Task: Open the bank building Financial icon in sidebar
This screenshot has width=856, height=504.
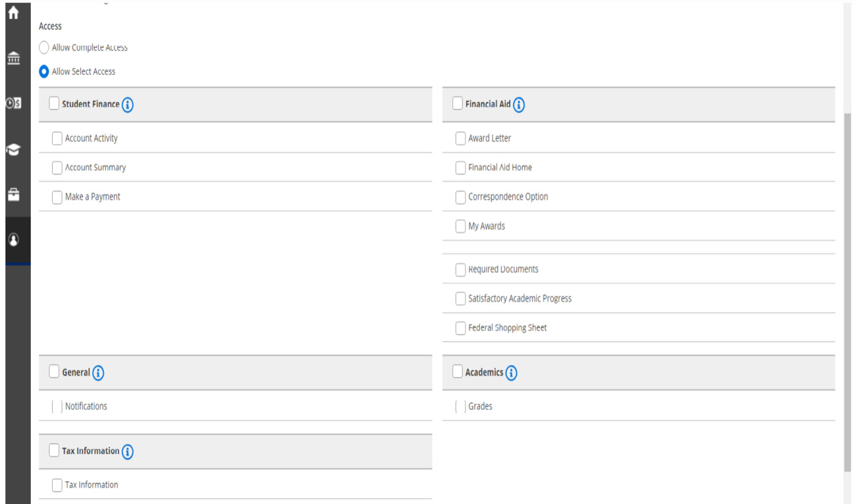Action: [x=13, y=59]
